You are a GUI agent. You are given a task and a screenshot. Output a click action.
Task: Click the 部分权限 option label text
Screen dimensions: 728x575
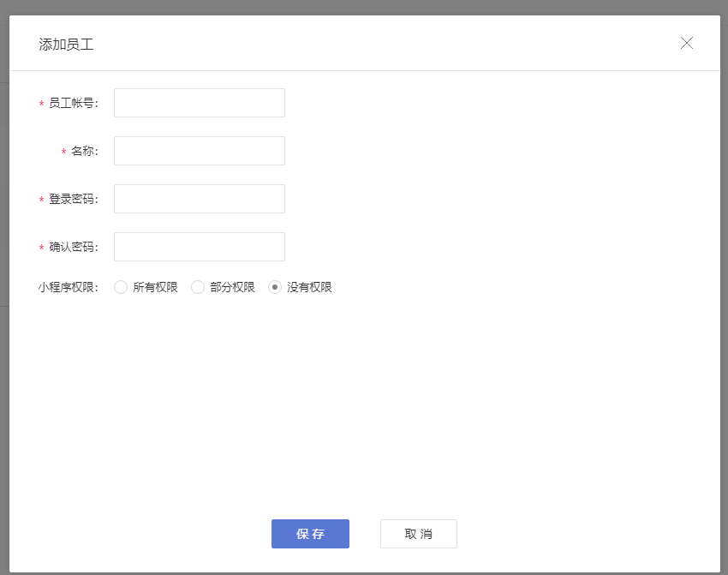pyautogui.click(x=233, y=288)
